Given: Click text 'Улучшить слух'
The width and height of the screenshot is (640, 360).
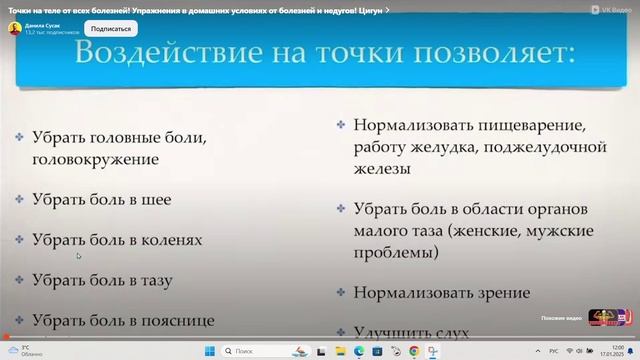Looking at the screenshot, I should (411, 333).
